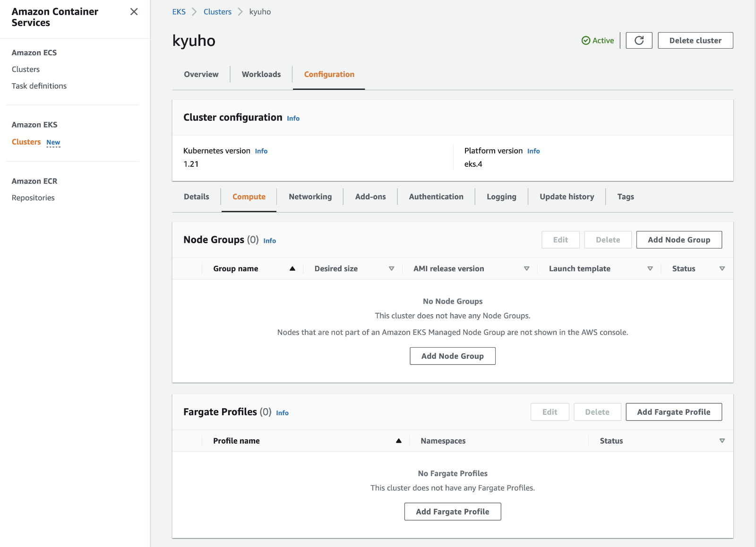View the Authentication sub-tab
Image resolution: width=756 pixels, height=547 pixels.
coord(436,197)
